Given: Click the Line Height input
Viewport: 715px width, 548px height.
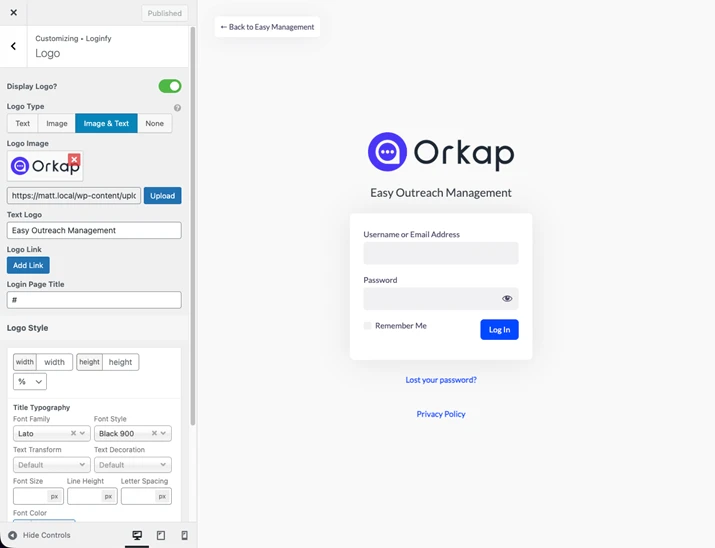Looking at the screenshot, I should click(x=84, y=496).
